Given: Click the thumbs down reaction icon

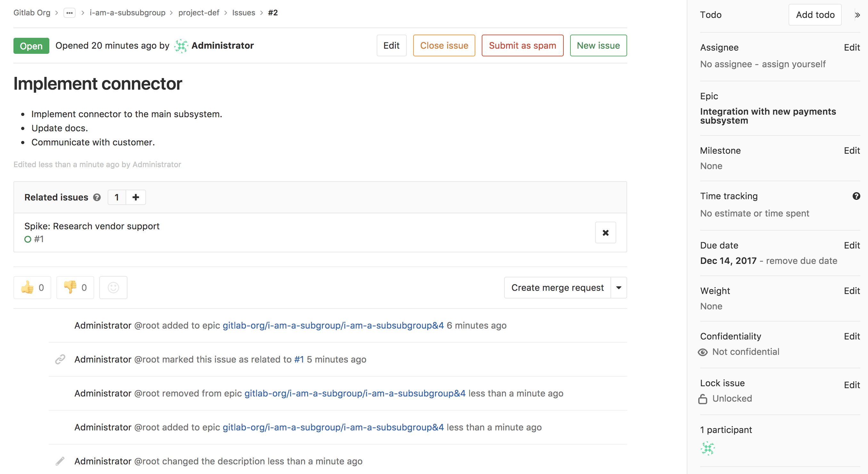Looking at the screenshot, I should tap(70, 287).
